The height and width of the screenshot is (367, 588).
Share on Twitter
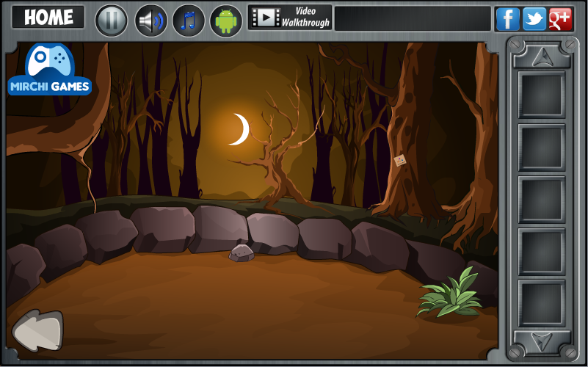click(x=534, y=19)
